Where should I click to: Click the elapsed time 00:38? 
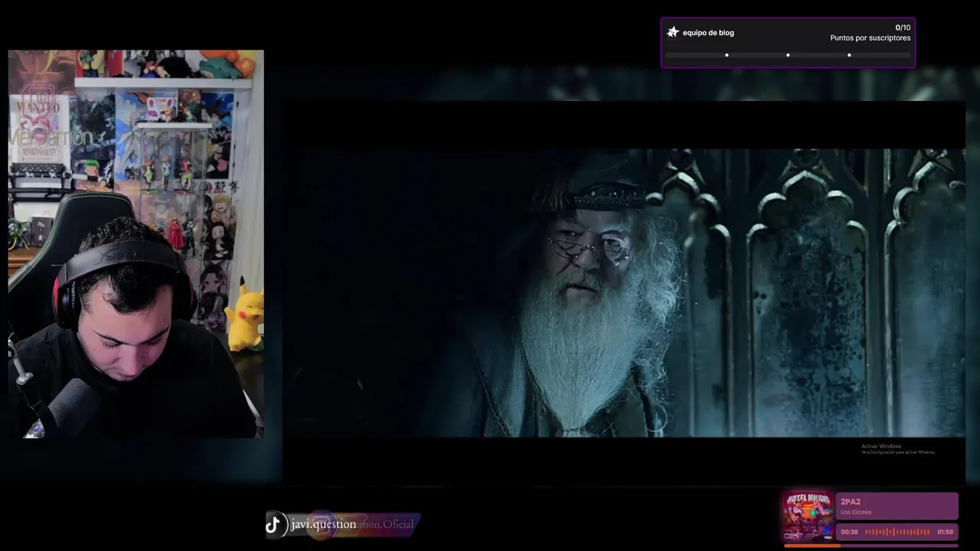pos(849,532)
